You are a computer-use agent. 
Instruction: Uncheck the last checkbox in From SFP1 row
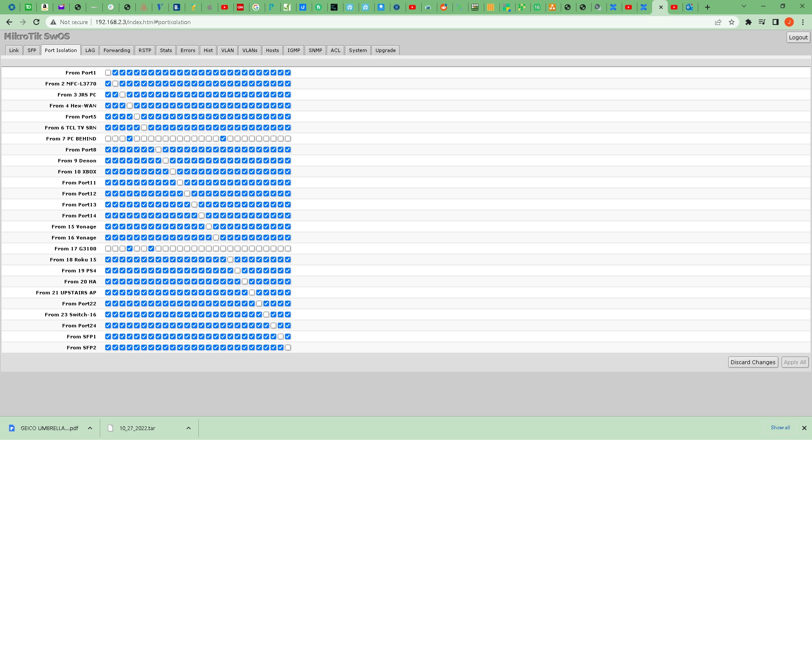tap(288, 337)
